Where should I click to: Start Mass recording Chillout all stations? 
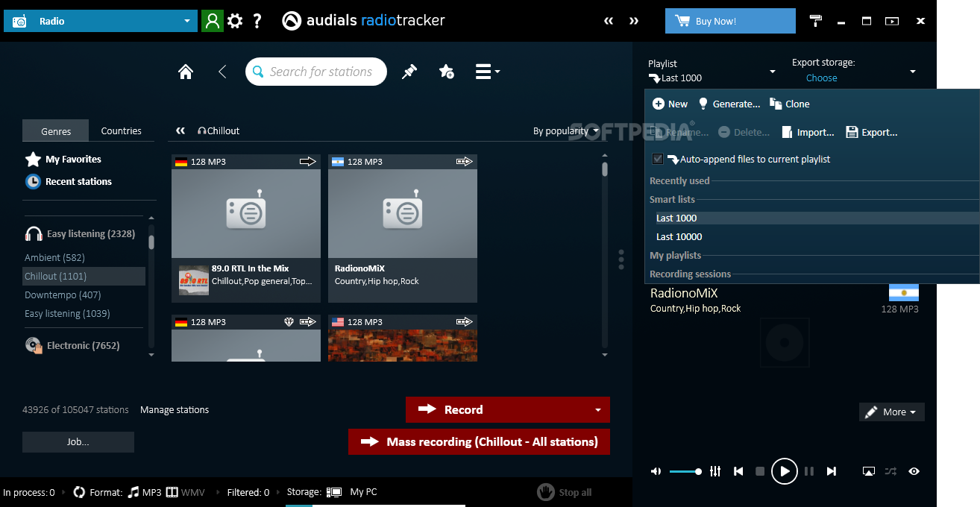[x=479, y=441]
